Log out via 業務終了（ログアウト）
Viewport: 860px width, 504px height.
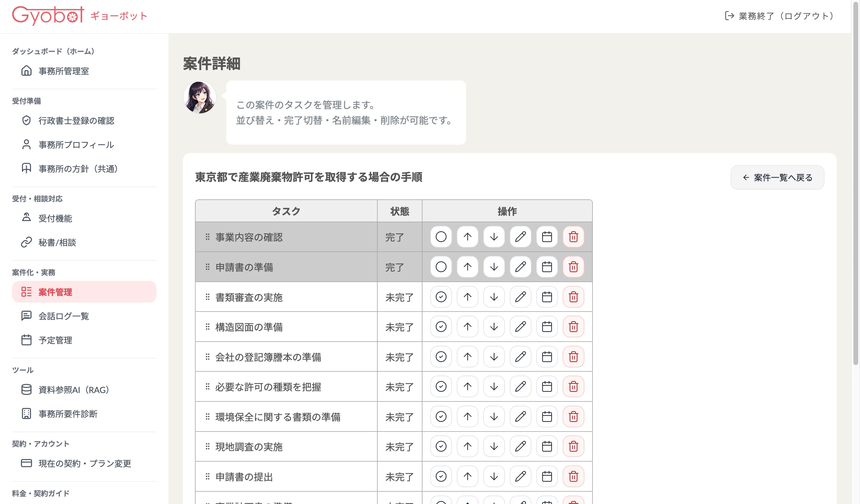(779, 16)
